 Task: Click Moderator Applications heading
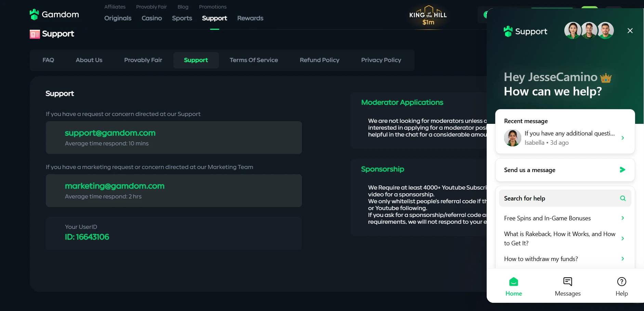pyautogui.click(x=402, y=102)
